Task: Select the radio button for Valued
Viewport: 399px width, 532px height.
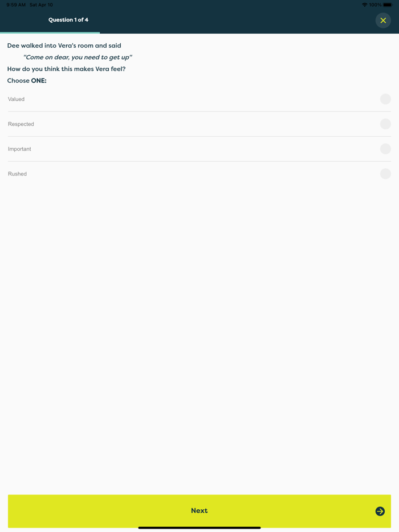Action: 385,99
